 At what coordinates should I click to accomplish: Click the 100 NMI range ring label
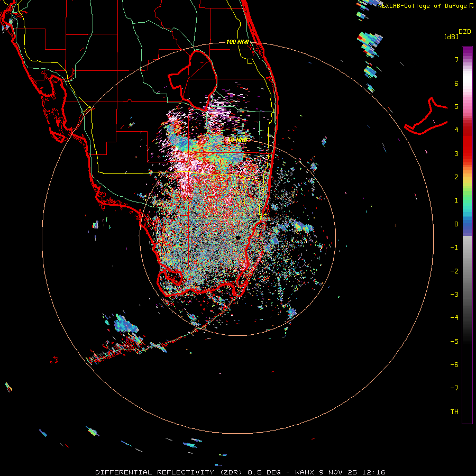(237, 42)
